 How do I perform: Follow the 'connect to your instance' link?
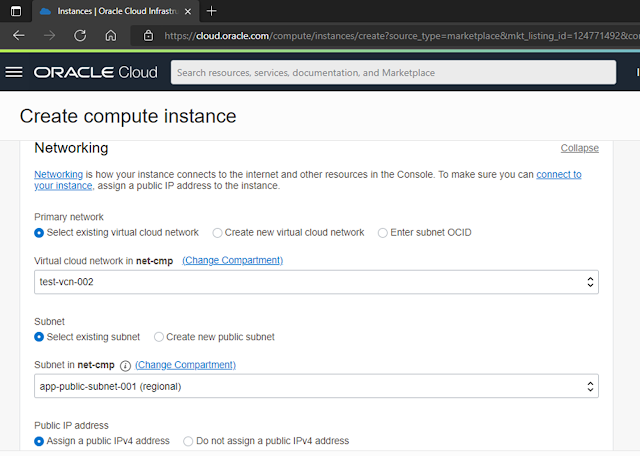pyautogui.click(x=559, y=174)
